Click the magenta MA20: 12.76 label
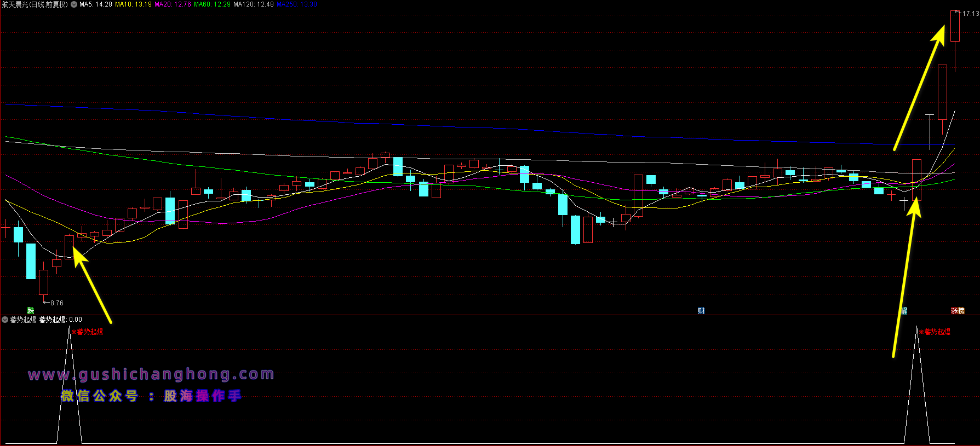 click(173, 4)
